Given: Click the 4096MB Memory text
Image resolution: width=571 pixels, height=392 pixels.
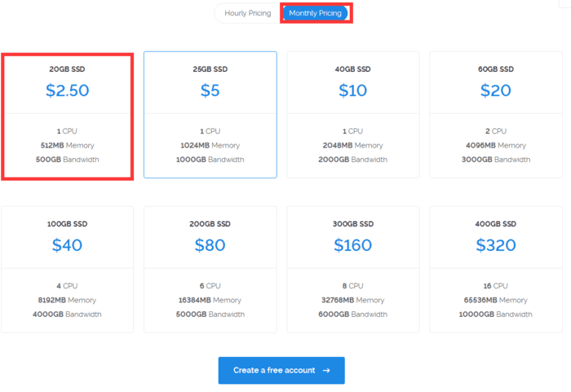Looking at the screenshot, I should pos(496,145).
